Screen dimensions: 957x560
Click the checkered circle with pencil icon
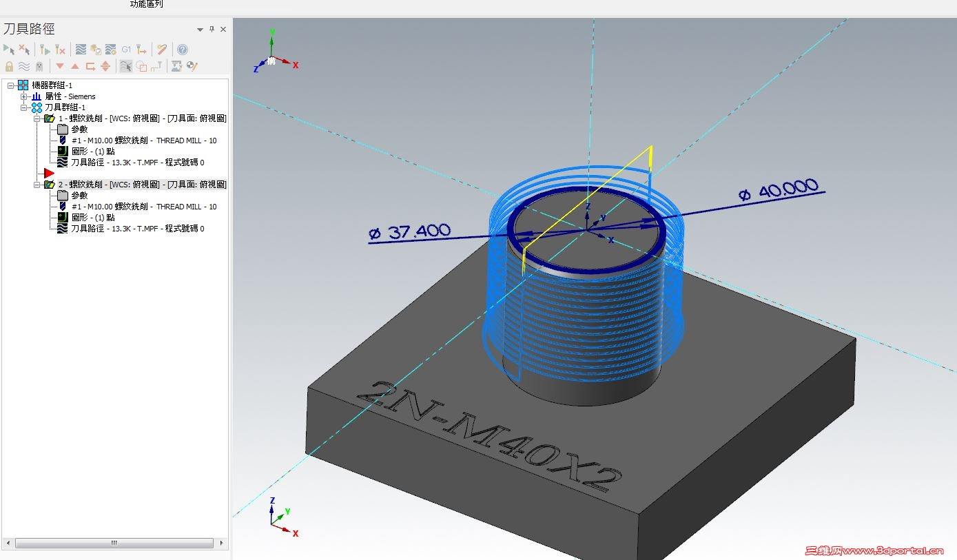pyautogui.click(x=192, y=66)
